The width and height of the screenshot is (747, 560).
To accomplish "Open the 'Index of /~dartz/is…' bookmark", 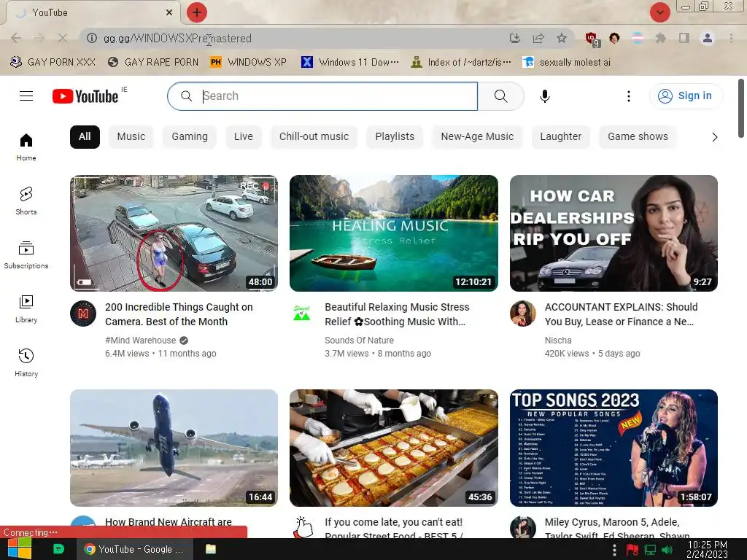I will pos(461,63).
